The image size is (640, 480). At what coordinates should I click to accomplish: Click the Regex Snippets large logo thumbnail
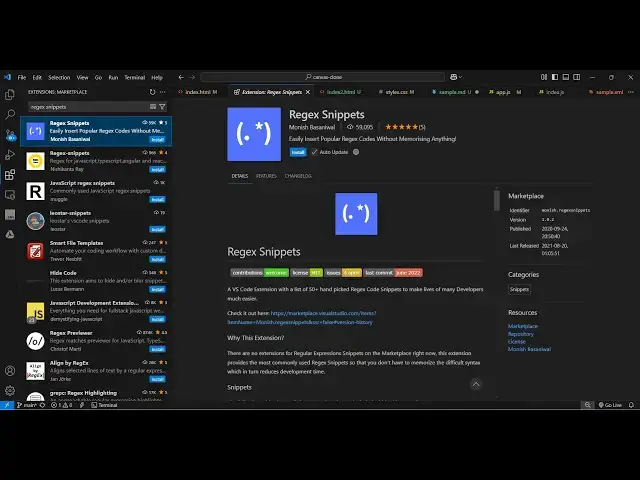tap(254, 134)
